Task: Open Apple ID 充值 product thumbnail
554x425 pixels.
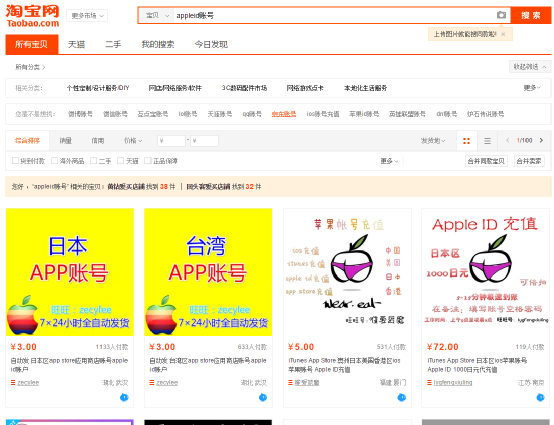Action: click(485, 272)
